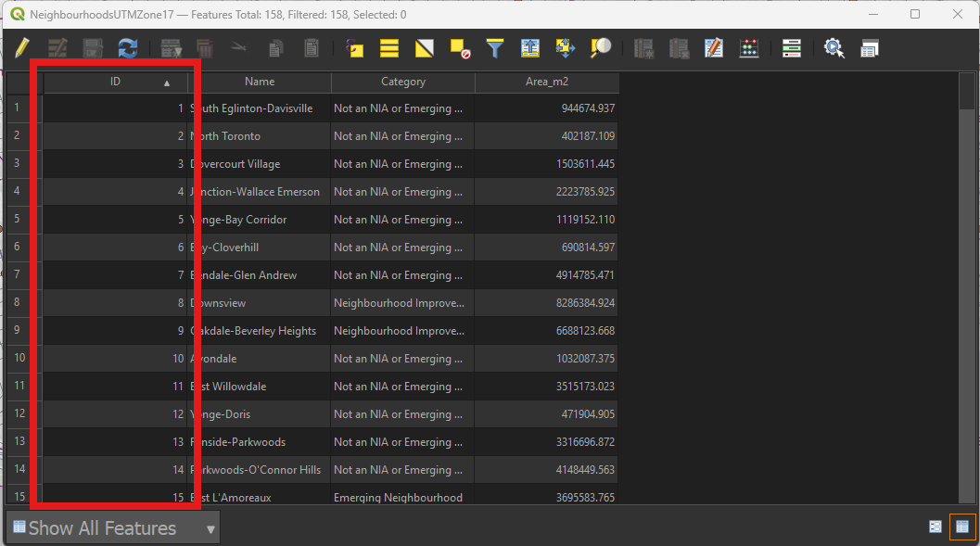Switch to table view
Viewport: 980px width, 546px height.
961,527
